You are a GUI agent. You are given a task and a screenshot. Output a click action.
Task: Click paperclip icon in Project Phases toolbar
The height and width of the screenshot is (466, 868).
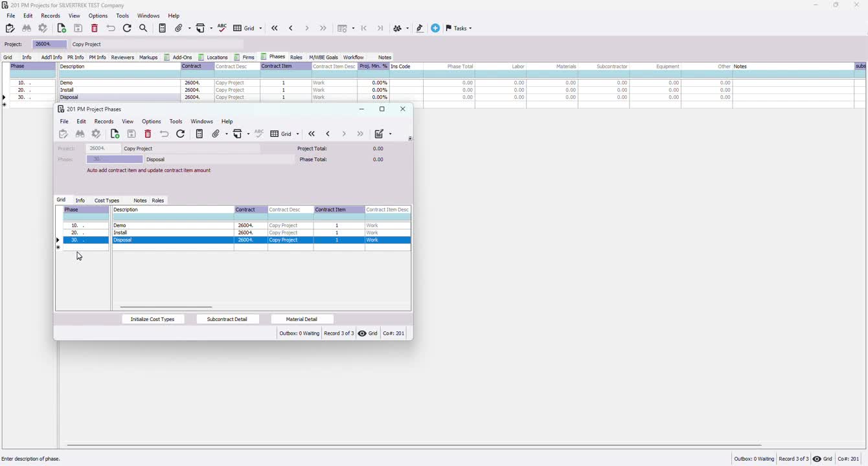point(216,134)
